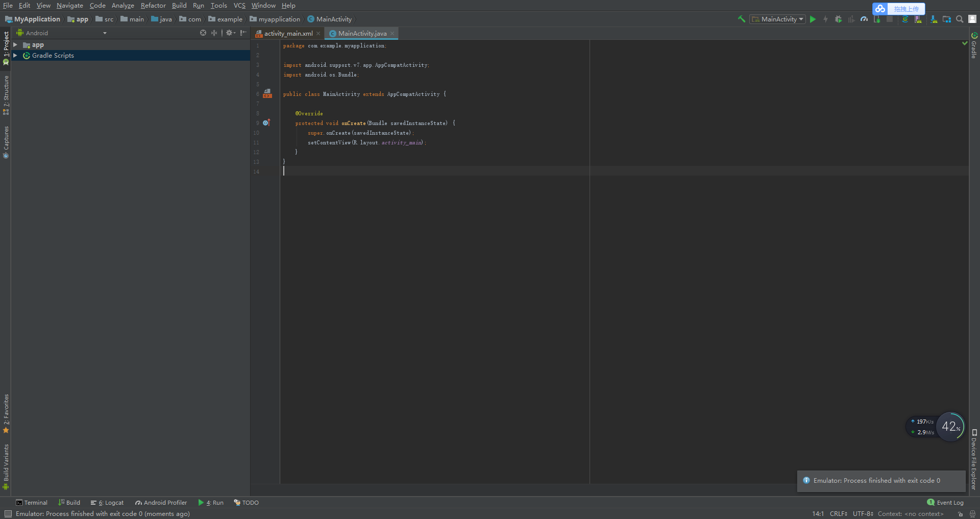980x519 pixels.
Task: Click the Emulator process finished notification balloon
Action: [881, 481]
